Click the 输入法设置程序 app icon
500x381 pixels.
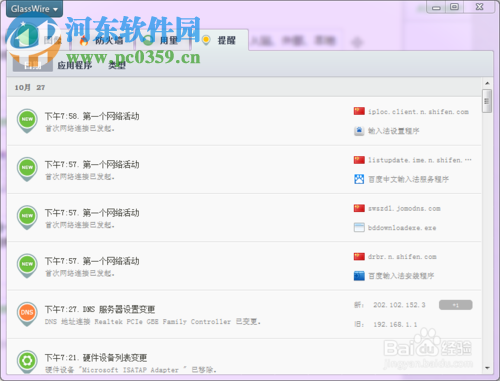click(359, 131)
